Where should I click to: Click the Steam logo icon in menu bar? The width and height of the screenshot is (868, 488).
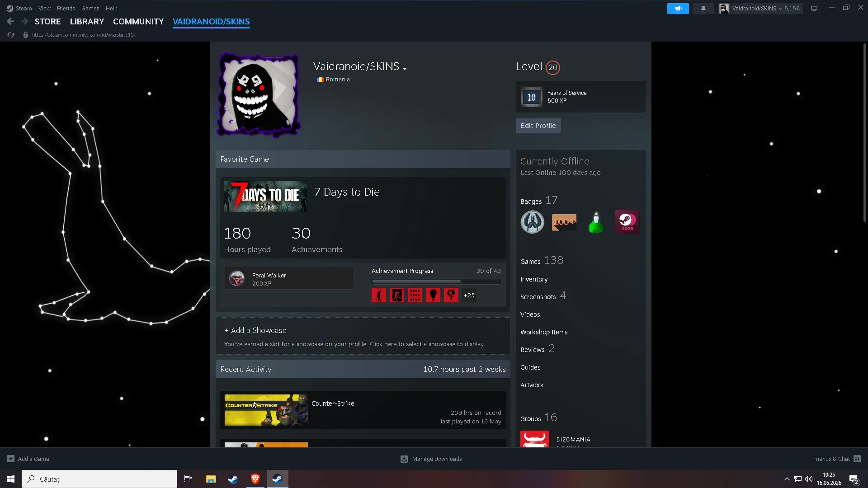tap(10, 8)
